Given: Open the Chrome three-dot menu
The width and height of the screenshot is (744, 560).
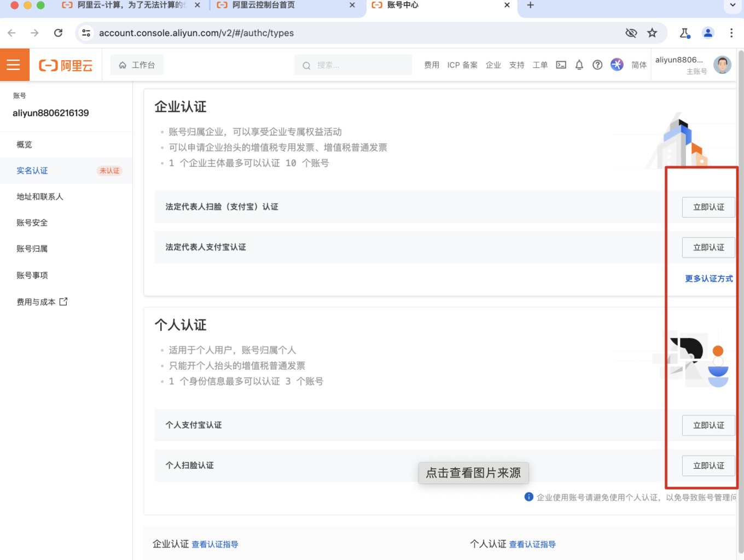Looking at the screenshot, I should pyautogui.click(x=731, y=33).
